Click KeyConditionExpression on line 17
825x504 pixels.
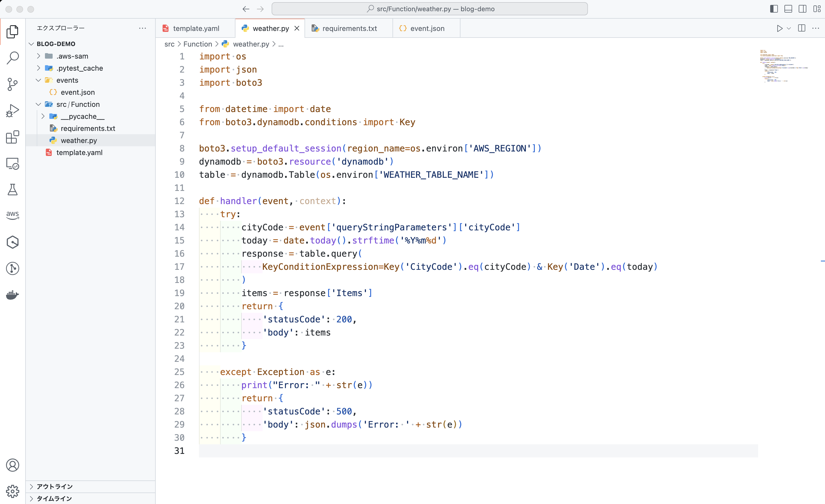click(x=320, y=267)
